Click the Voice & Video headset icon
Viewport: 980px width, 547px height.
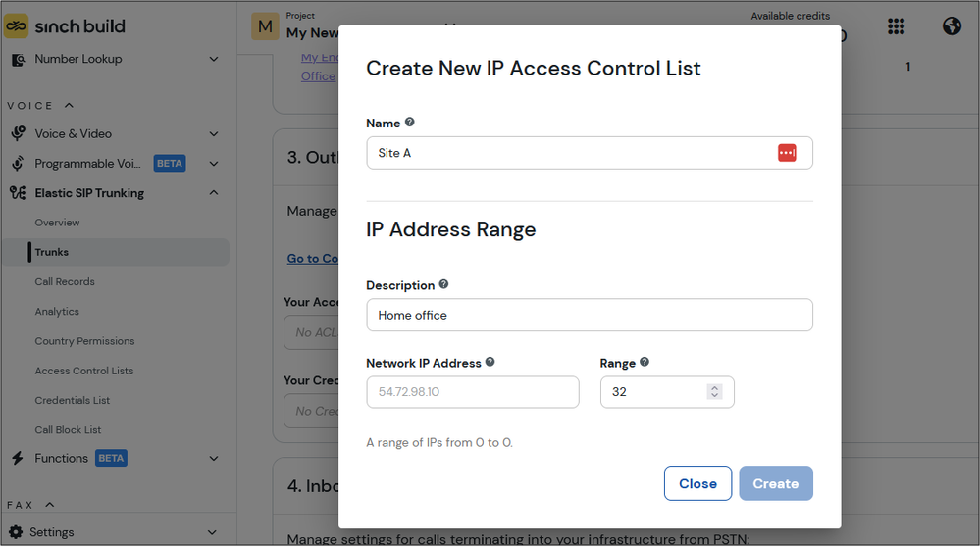(18, 133)
